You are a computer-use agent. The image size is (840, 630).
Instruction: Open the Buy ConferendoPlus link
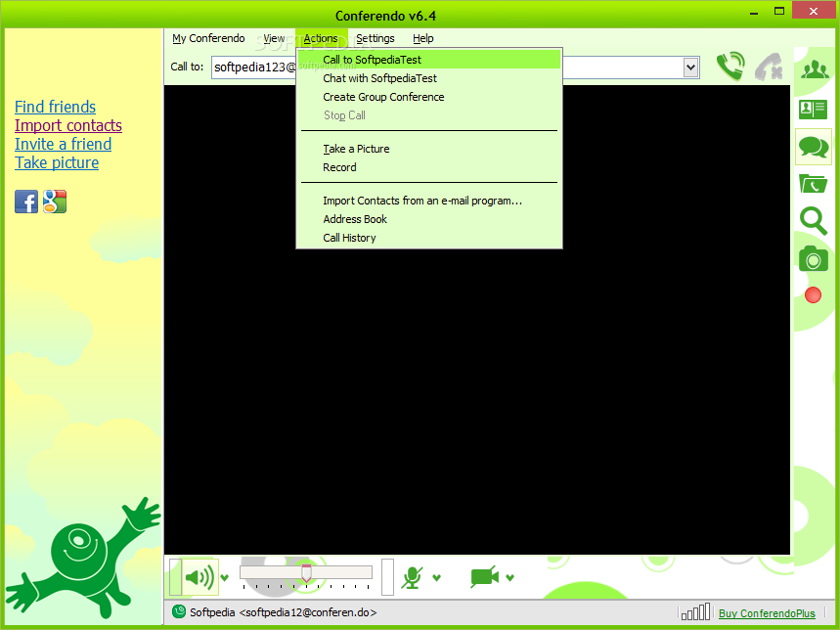point(767,612)
